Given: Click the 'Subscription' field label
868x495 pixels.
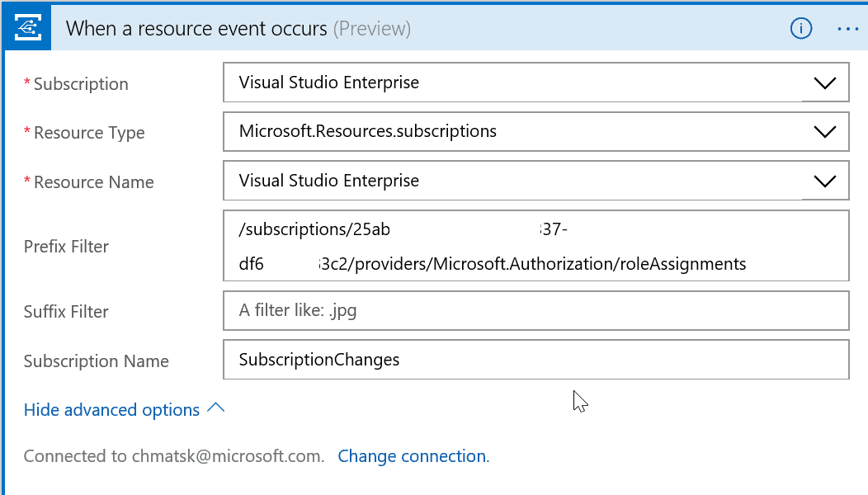Looking at the screenshot, I should (81, 84).
